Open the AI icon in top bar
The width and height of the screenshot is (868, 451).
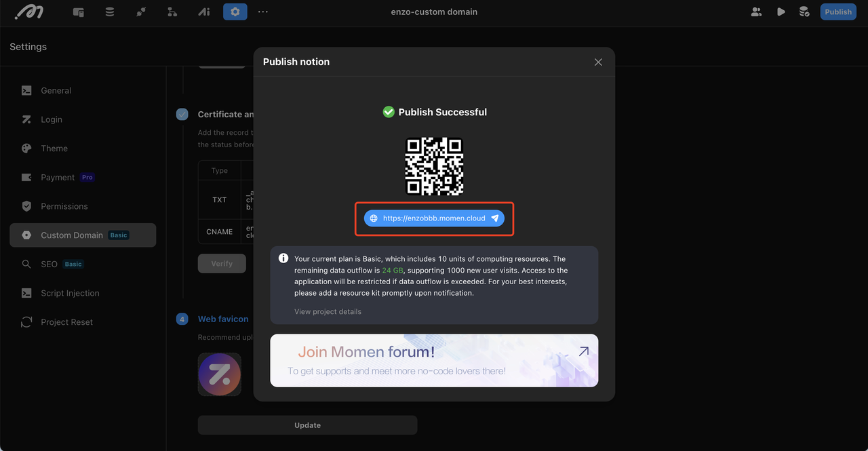click(x=204, y=12)
